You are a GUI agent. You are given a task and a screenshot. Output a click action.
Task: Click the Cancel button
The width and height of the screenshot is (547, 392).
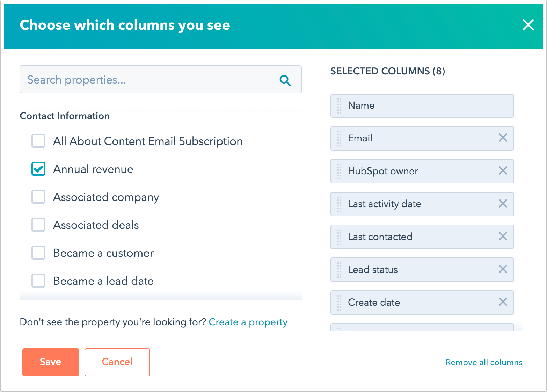(117, 362)
